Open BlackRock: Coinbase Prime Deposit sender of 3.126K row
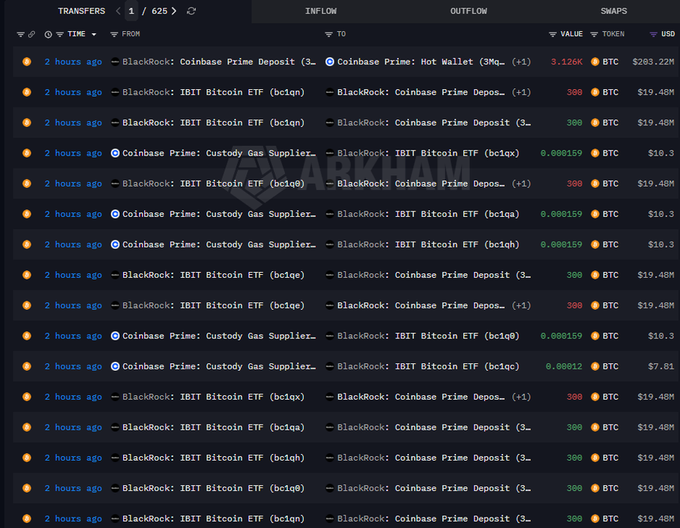 219,62
